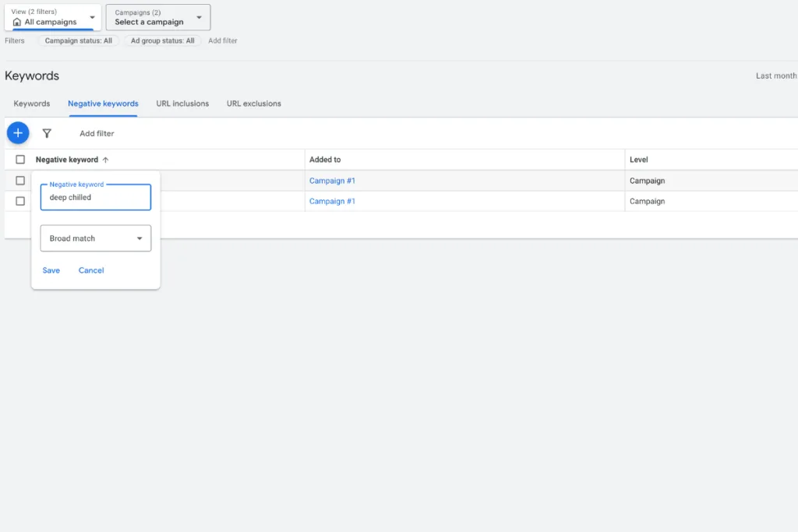Open the Select a campaign dropdown

point(158,17)
